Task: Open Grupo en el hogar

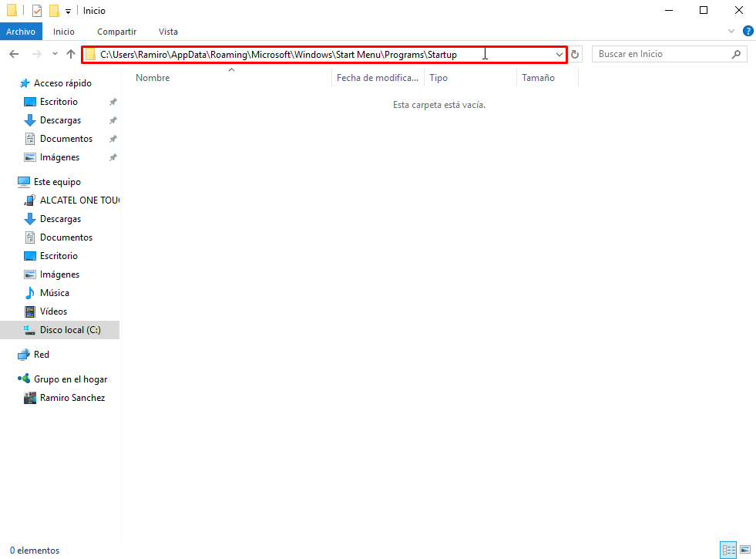Action: click(69, 379)
